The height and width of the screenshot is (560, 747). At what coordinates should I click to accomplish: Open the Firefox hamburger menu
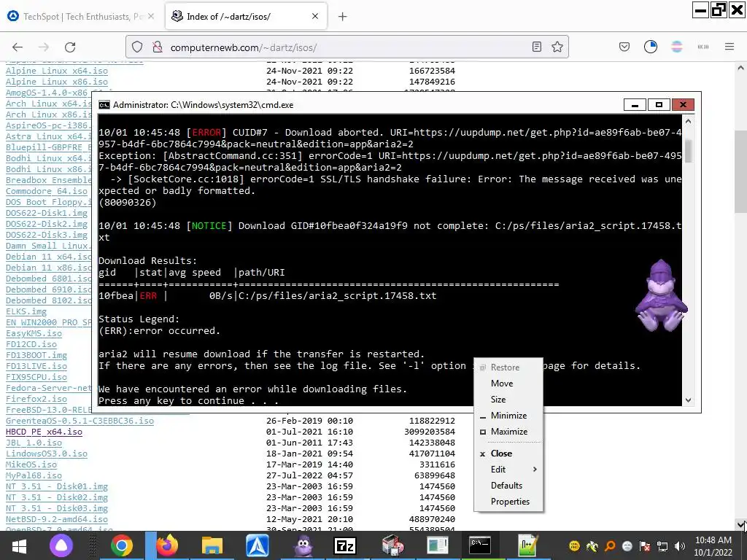(729, 47)
